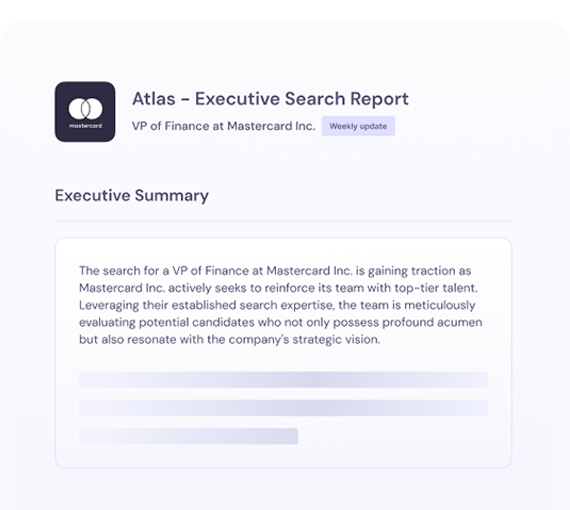Click the phrase 'profound acumen' in the summary
Screen dimensions: 570x510
click(432, 322)
